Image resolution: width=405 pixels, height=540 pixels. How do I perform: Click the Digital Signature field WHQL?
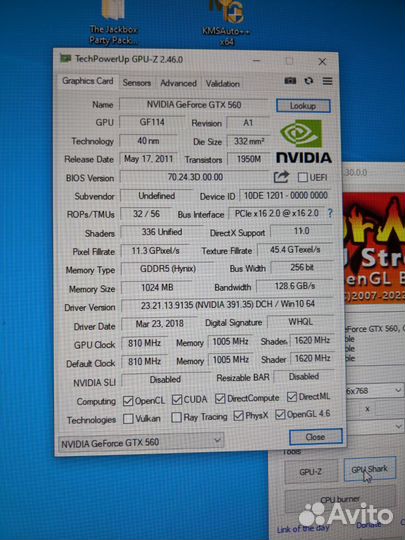coord(300,322)
